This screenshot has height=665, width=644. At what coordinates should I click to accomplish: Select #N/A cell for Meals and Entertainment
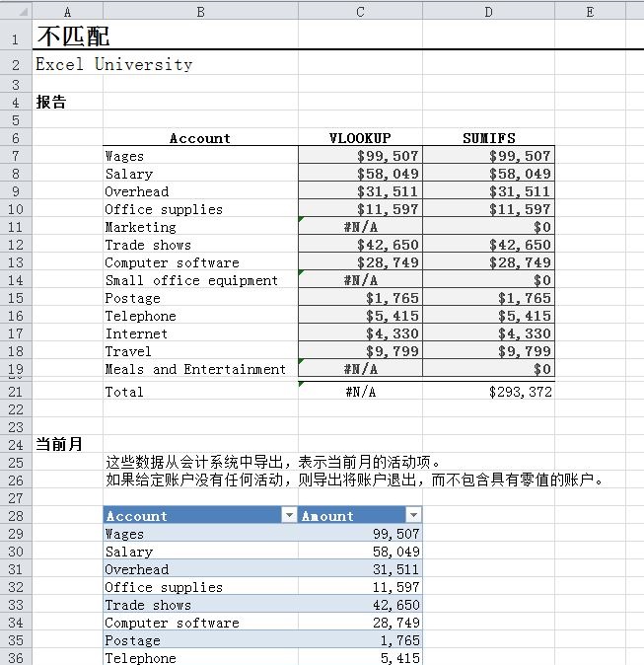click(360, 369)
